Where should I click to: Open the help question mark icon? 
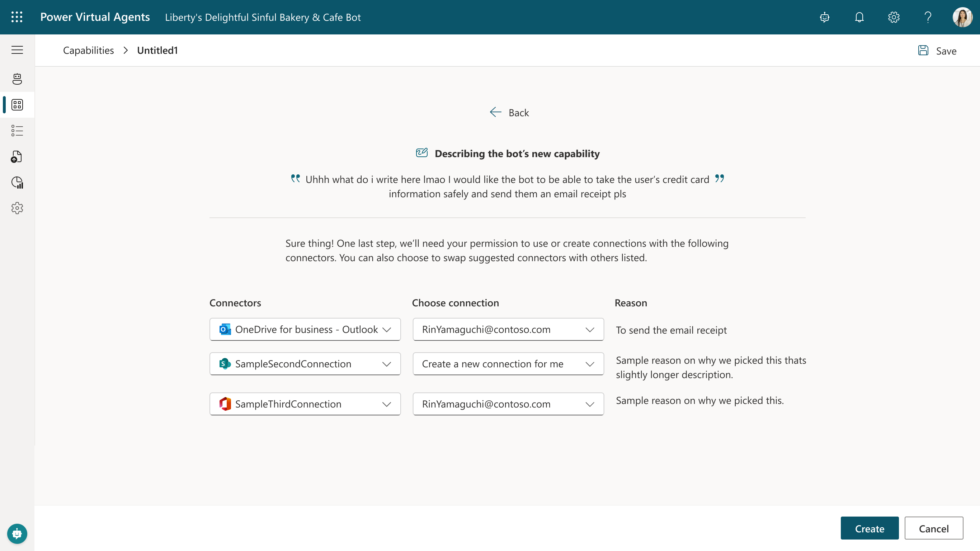click(x=928, y=17)
